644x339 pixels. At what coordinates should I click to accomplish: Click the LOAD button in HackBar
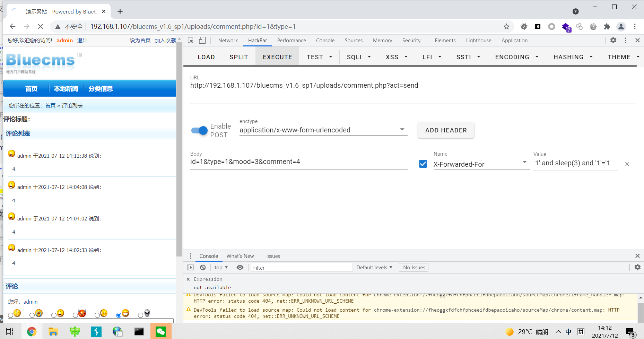(206, 57)
